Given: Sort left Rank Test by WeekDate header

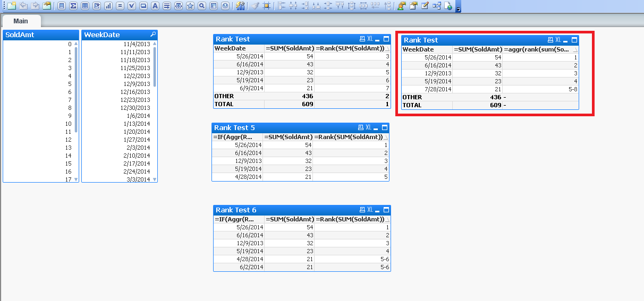Looking at the screenshot, I should 239,48.
